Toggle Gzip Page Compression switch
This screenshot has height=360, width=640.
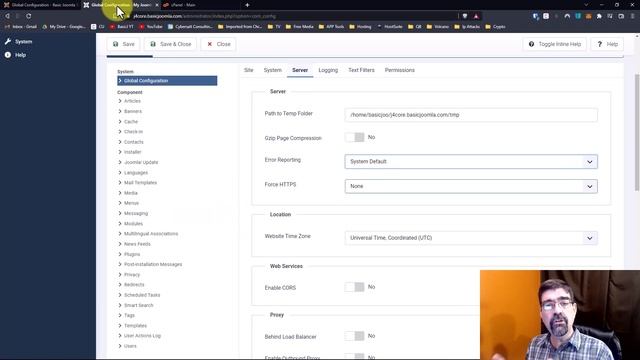point(354,138)
